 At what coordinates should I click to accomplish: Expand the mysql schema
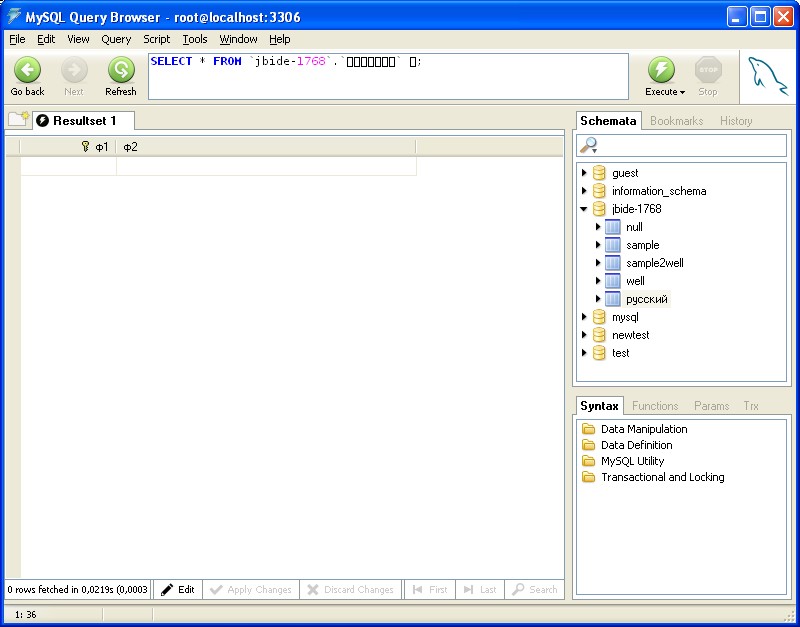coord(584,317)
